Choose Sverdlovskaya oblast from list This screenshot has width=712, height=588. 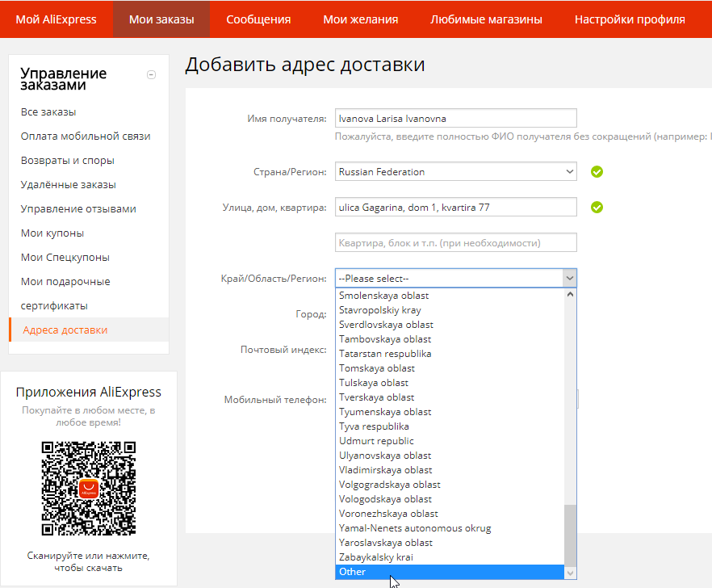coord(450,325)
